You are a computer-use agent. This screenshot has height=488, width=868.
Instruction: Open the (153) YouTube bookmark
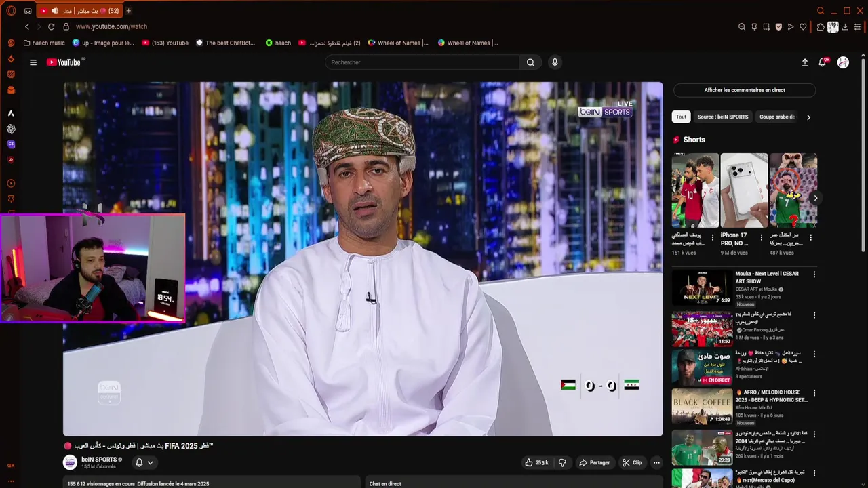pyautogui.click(x=165, y=43)
